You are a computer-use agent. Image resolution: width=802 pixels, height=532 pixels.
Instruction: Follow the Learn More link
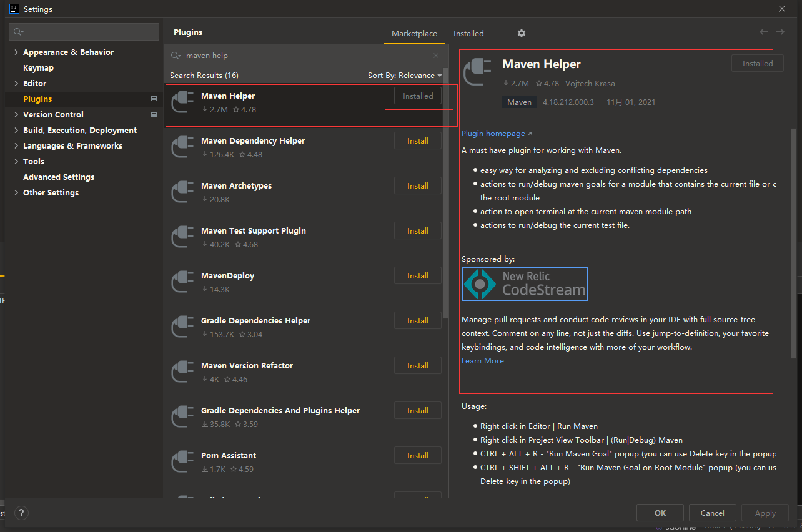point(482,361)
